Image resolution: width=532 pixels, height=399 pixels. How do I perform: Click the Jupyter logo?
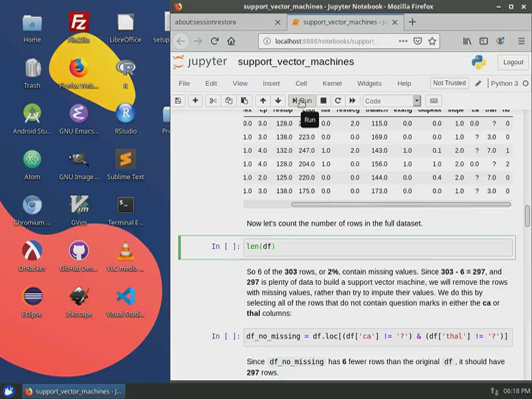pyautogui.click(x=200, y=62)
